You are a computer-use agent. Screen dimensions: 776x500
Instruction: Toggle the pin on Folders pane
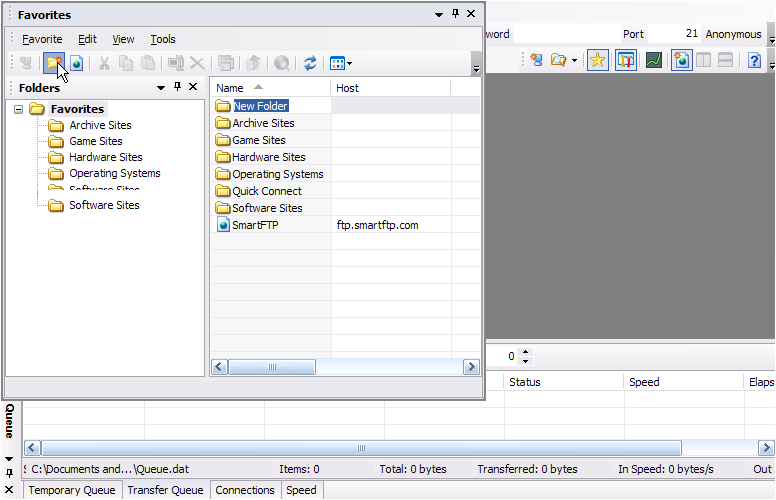click(x=177, y=87)
